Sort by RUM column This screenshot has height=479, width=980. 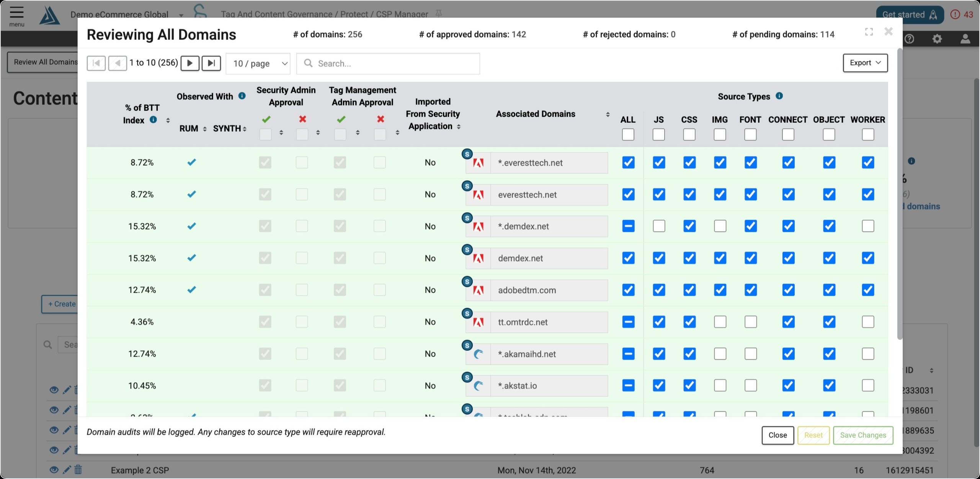click(x=205, y=129)
